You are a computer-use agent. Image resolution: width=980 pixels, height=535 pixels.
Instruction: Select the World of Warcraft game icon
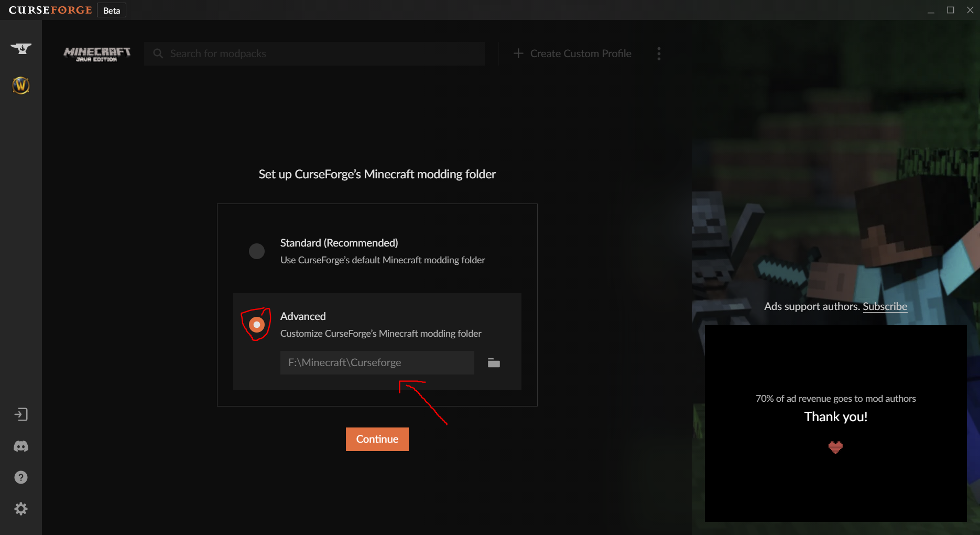(x=21, y=85)
